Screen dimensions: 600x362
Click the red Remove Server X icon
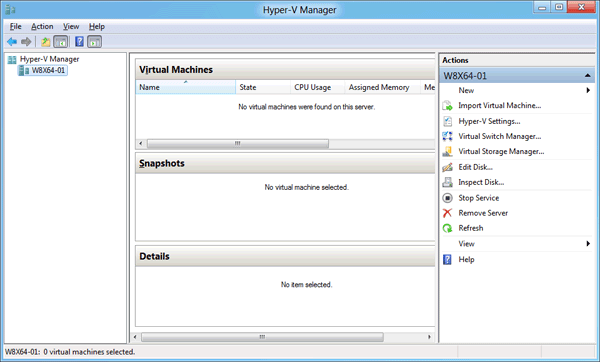tap(447, 213)
